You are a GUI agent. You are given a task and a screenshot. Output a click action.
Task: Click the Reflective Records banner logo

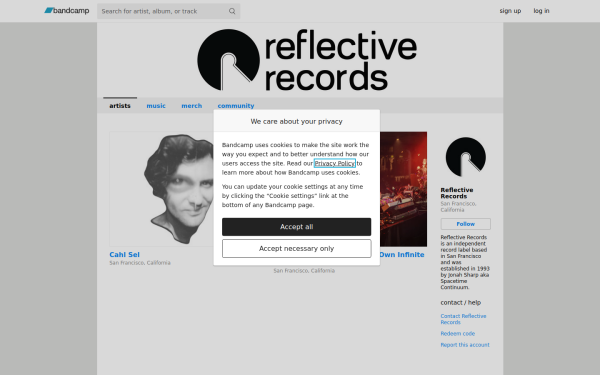tap(307, 60)
